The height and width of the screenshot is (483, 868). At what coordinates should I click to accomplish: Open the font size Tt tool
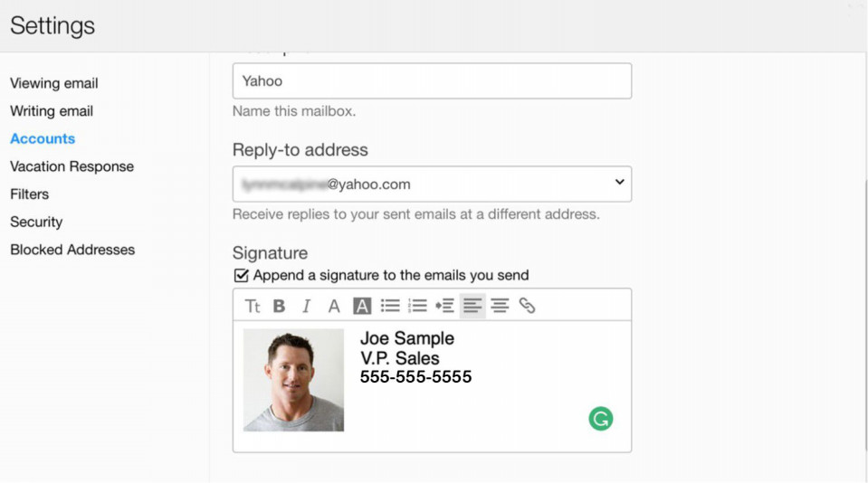[x=253, y=306]
